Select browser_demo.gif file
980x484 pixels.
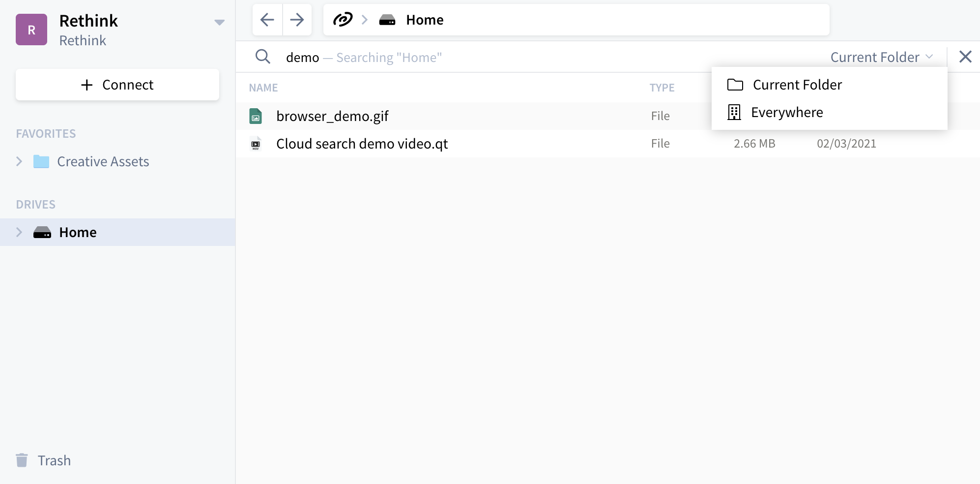(x=332, y=116)
